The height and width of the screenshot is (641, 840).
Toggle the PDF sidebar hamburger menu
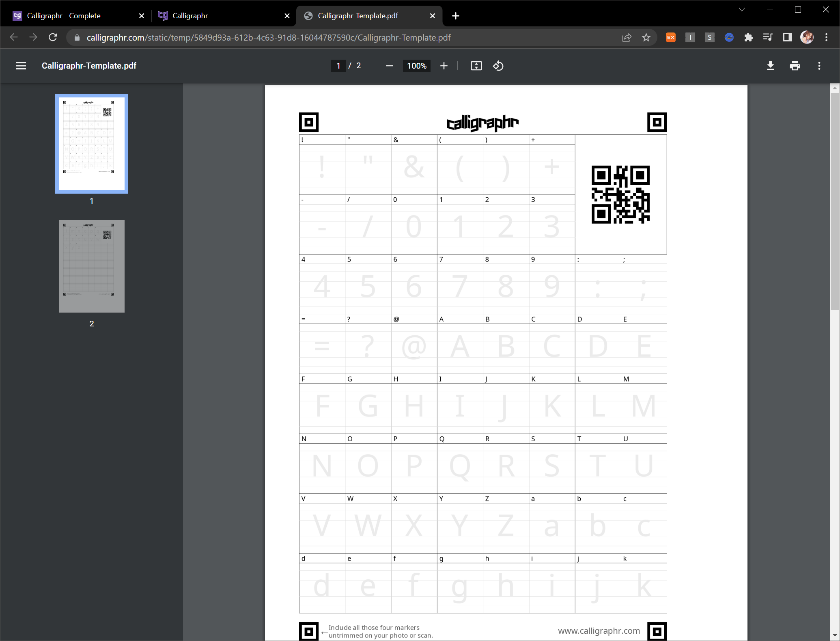point(21,66)
